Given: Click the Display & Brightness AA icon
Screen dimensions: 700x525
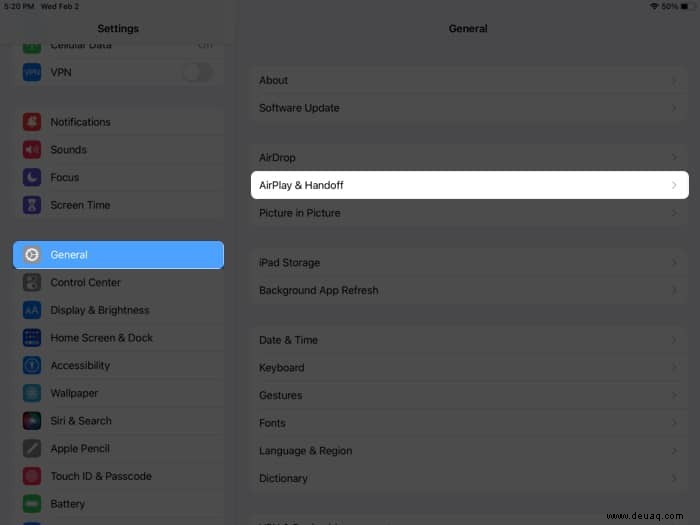Looking at the screenshot, I should [x=32, y=310].
